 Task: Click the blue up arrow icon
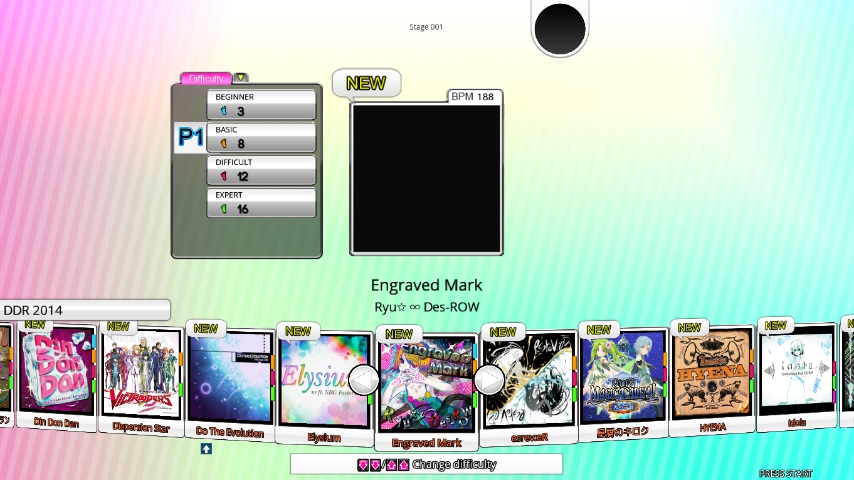click(x=206, y=448)
